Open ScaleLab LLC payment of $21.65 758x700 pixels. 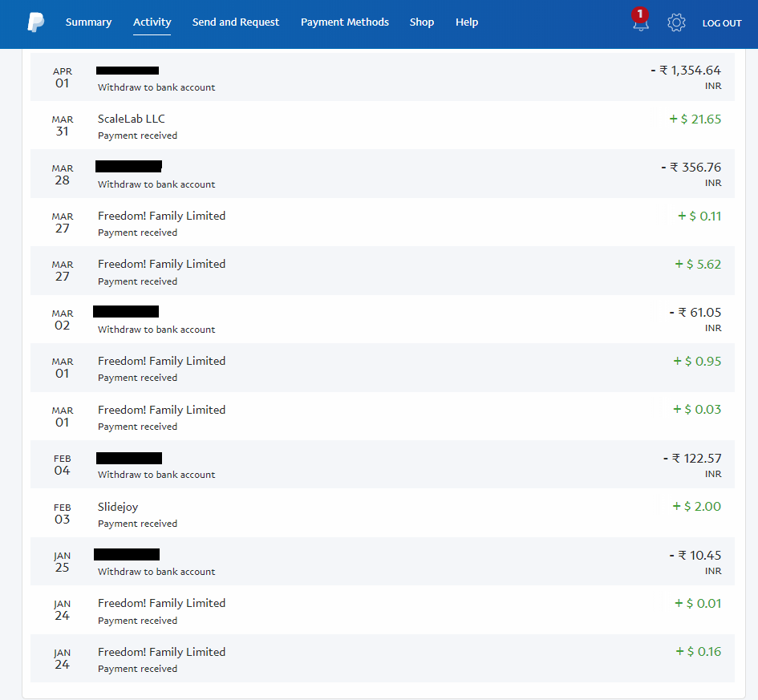coord(383,126)
